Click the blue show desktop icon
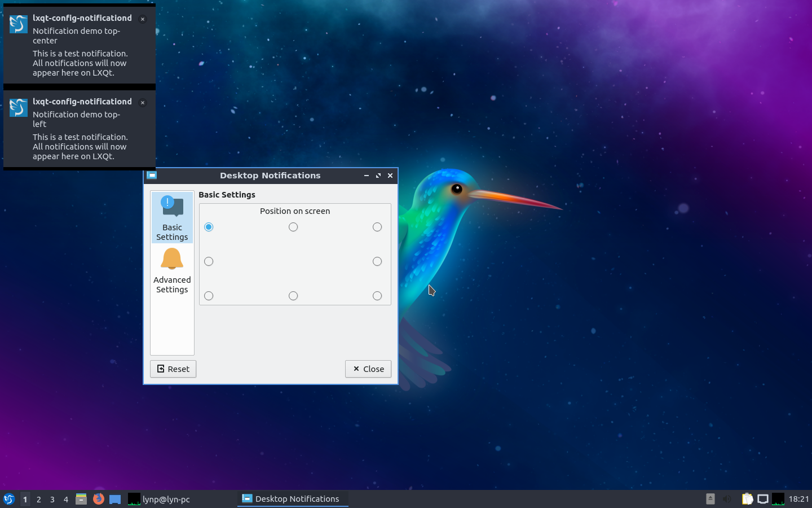The image size is (812, 508). pos(115,499)
